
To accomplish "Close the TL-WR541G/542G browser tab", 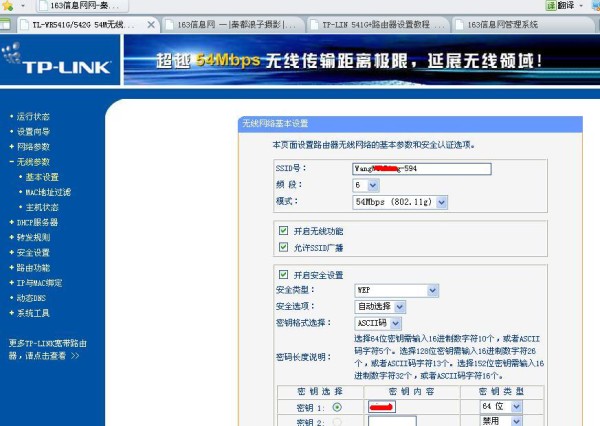I will [x=150, y=23].
